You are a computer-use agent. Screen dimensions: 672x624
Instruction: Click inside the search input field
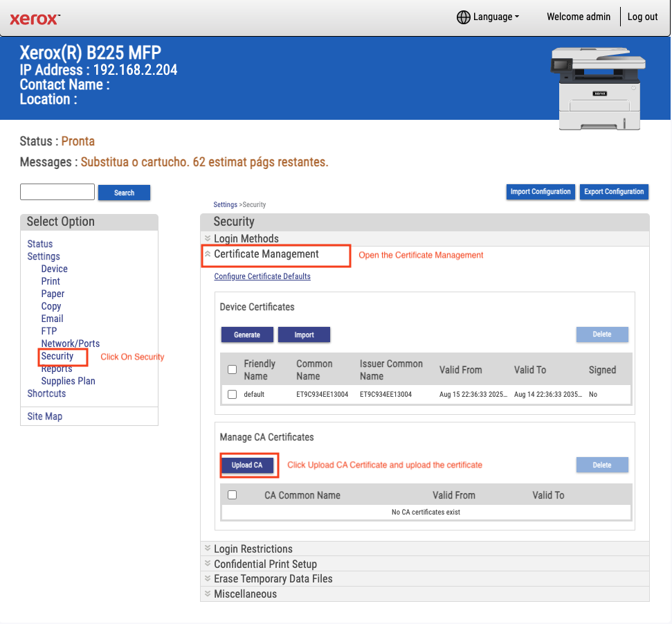57,192
